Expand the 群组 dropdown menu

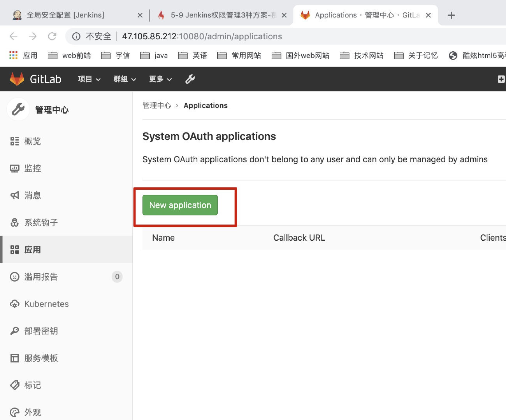pyautogui.click(x=125, y=79)
